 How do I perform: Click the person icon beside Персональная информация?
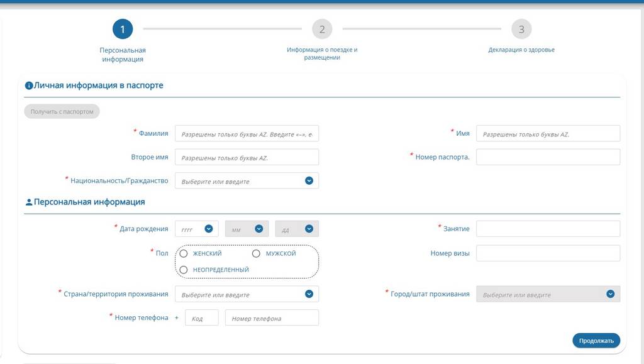28,202
